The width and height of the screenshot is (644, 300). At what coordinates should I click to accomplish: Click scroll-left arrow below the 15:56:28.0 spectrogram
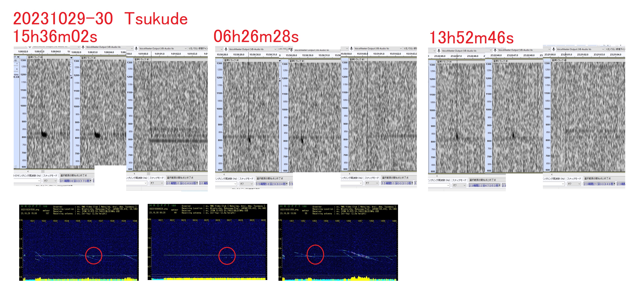point(224,174)
